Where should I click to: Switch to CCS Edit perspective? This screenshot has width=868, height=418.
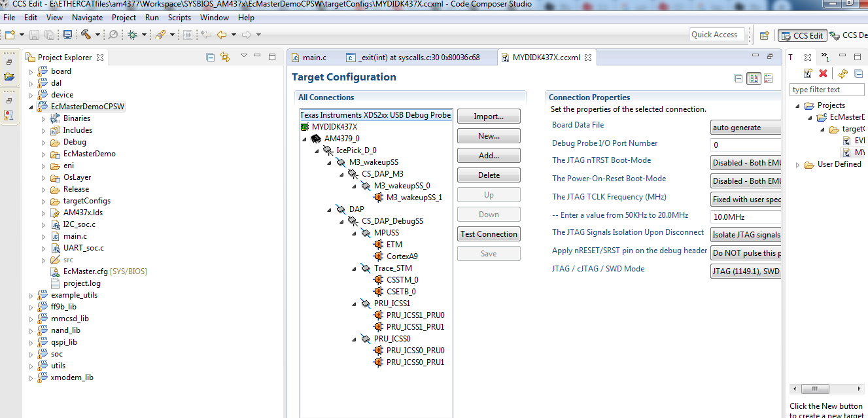tap(802, 35)
